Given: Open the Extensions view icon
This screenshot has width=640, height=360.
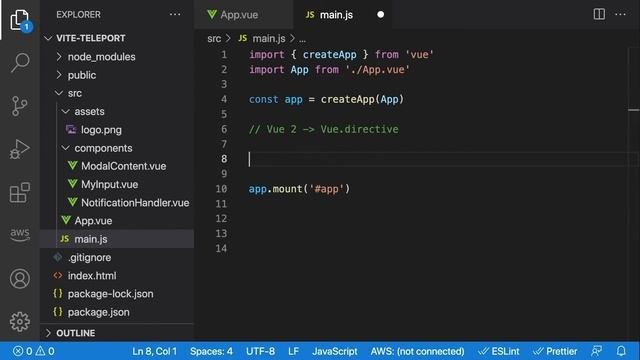Looking at the screenshot, I should click(20, 193).
